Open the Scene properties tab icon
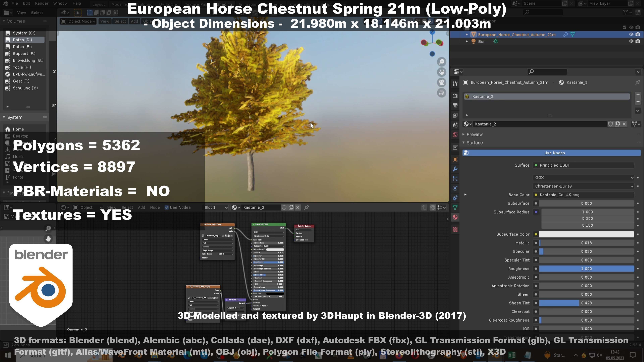The height and width of the screenshot is (362, 644). (455, 125)
